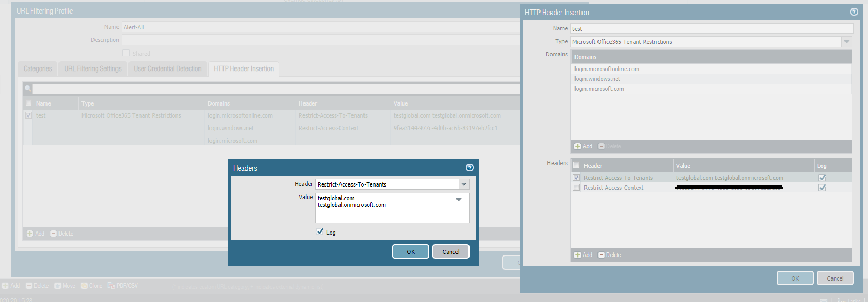The height and width of the screenshot is (302, 868).
Task: Select Restrict-Access-To-Tenants row checkbox
Action: [577, 178]
